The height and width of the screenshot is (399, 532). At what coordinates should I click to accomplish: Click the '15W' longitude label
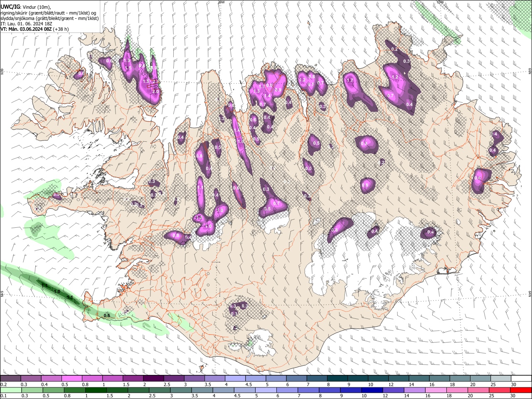[x=440, y=2]
